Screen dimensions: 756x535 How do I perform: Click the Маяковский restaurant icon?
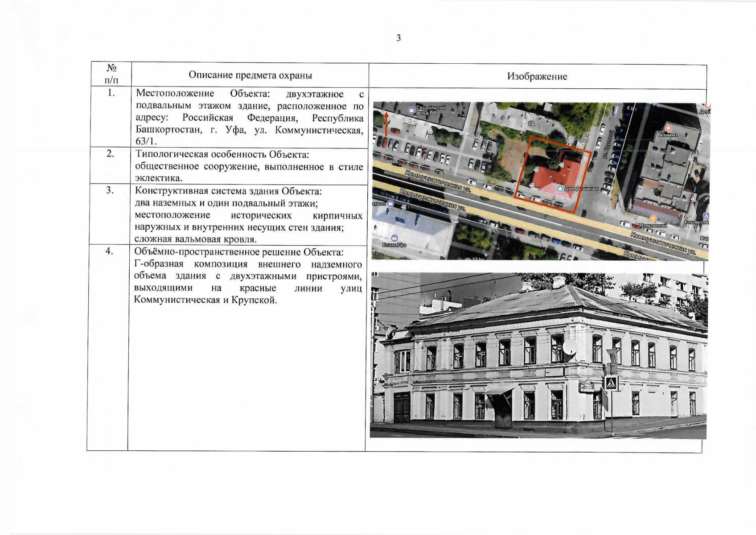[x=653, y=218]
